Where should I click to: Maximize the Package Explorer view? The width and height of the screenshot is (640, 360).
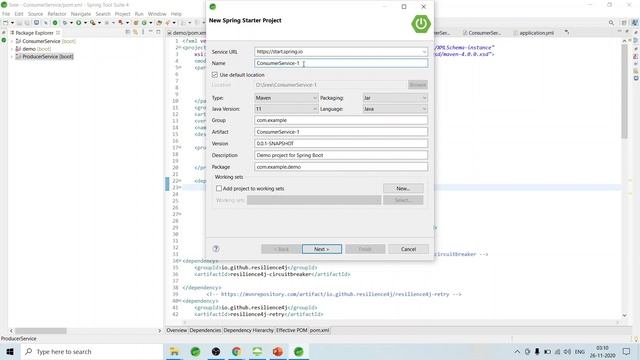[158, 32]
